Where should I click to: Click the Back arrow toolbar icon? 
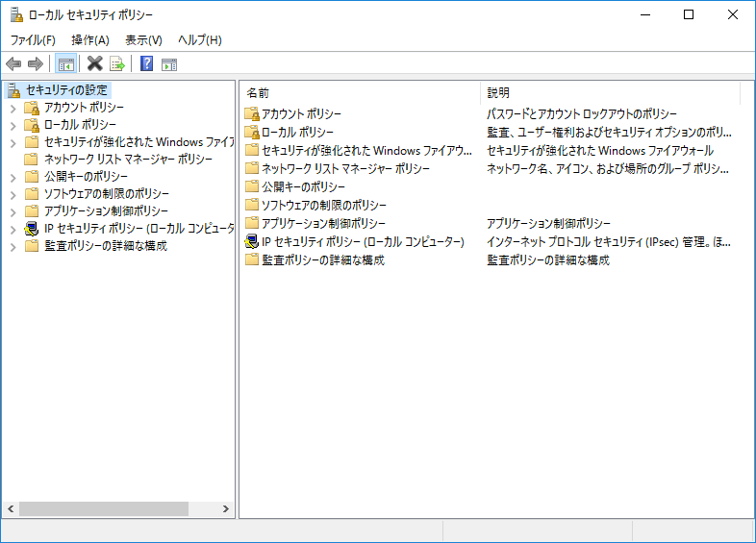click(x=13, y=64)
